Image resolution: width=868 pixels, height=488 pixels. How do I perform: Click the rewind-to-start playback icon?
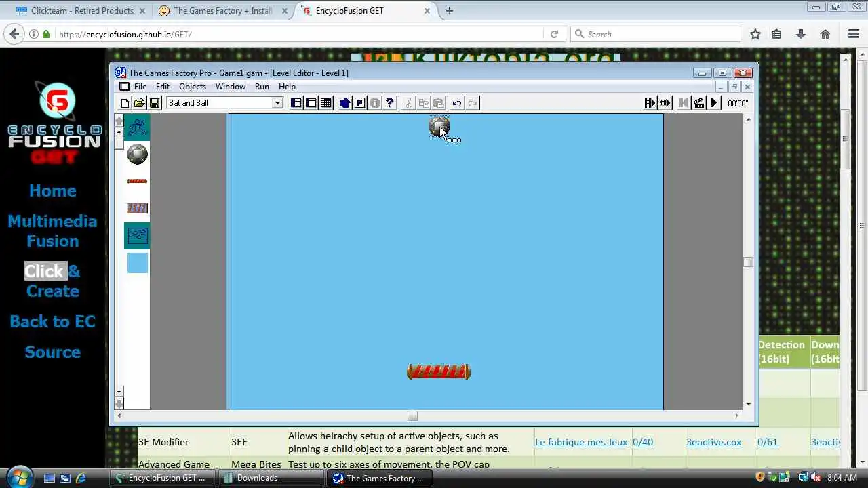[684, 103]
